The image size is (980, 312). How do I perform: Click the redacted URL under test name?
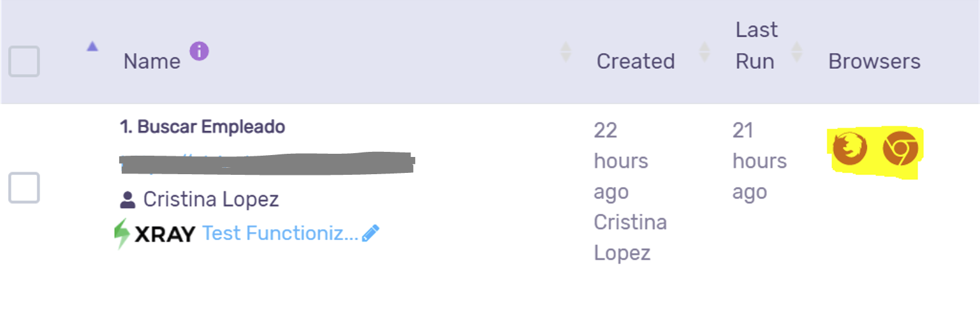[267, 163]
